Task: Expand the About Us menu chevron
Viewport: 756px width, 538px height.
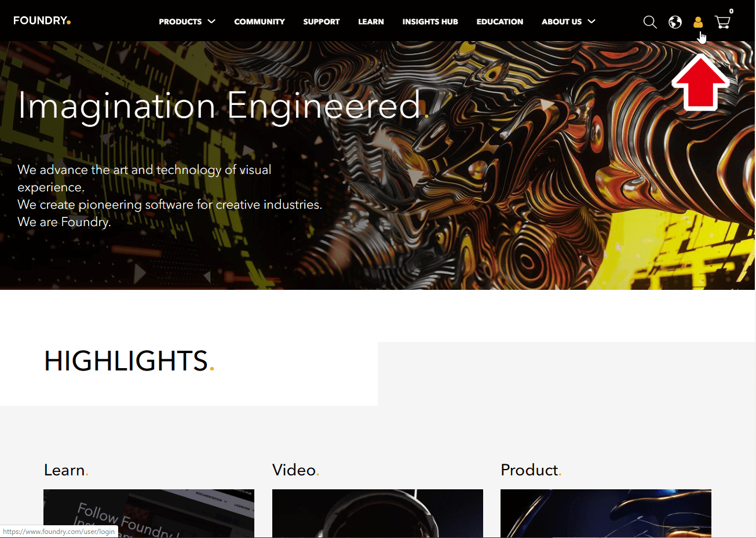Action: tap(591, 21)
